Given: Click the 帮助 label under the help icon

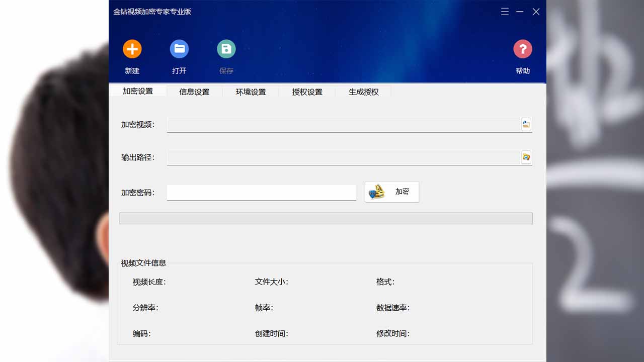Looking at the screenshot, I should click(x=523, y=70).
